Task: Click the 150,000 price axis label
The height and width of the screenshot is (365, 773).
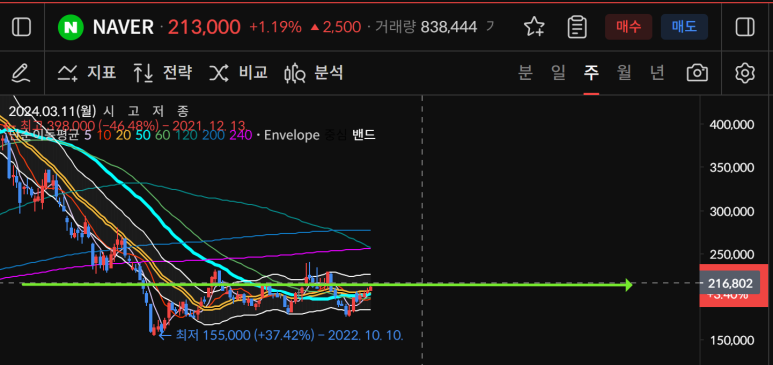Action: 731,340
